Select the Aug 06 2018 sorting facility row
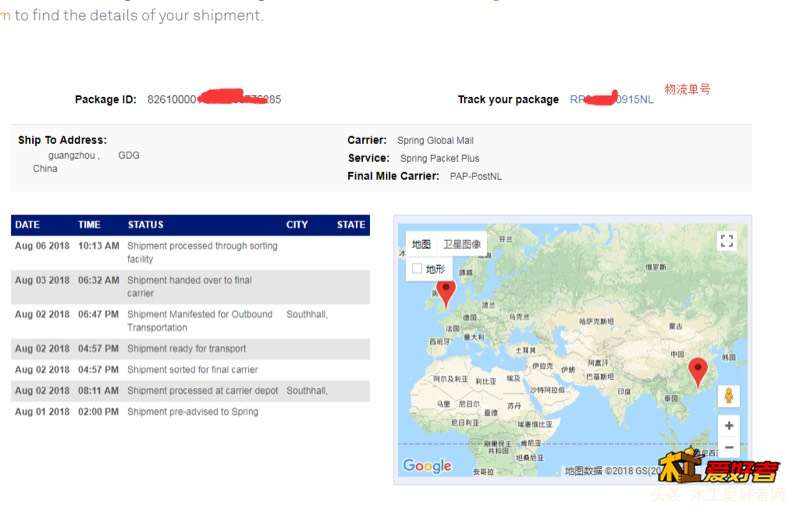This screenshot has width=800, height=512. point(190,252)
